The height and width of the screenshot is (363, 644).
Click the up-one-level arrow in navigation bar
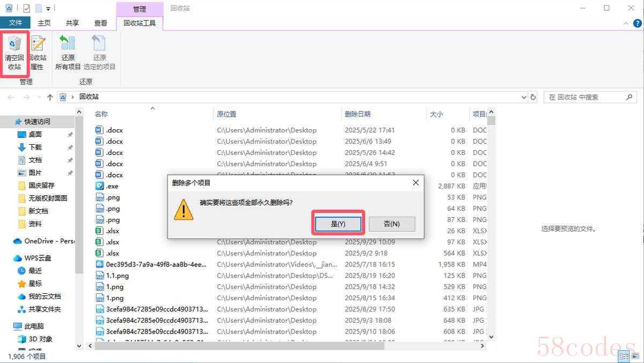coord(50,97)
